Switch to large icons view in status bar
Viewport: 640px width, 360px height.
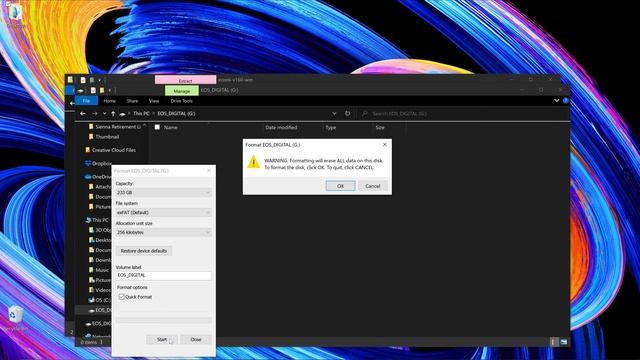pyautogui.click(x=564, y=342)
